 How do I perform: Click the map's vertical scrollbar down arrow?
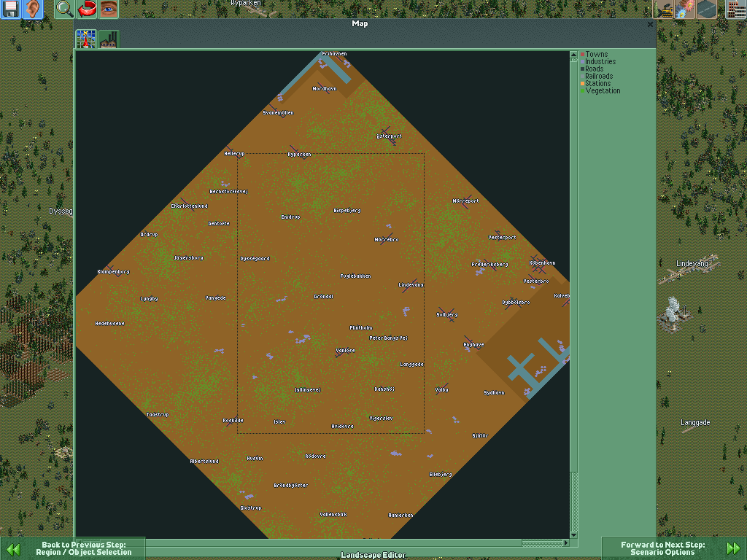[573, 534]
